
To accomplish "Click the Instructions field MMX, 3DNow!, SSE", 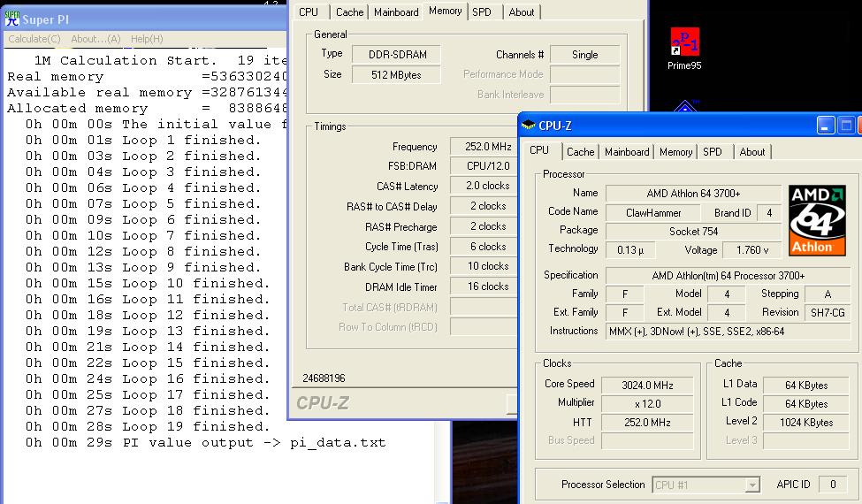I will [729, 332].
